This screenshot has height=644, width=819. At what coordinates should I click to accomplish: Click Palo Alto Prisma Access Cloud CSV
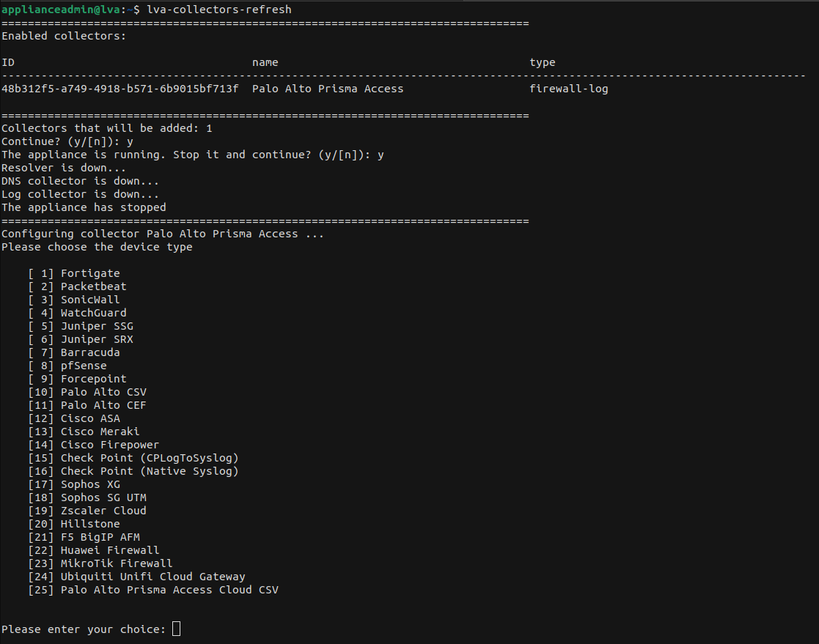169,590
